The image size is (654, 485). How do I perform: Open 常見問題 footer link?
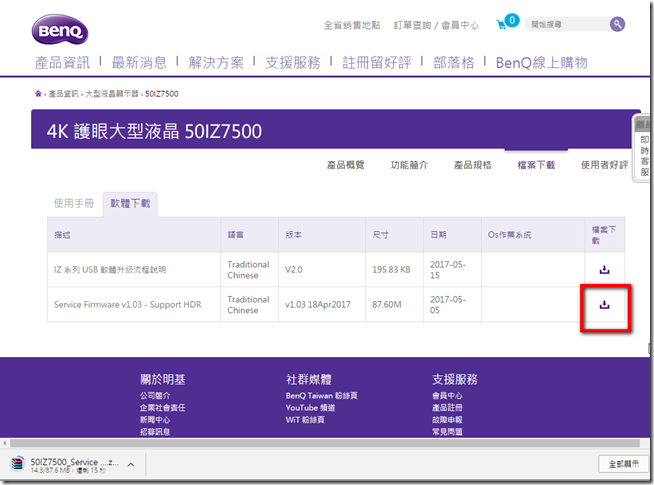[x=447, y=432]
